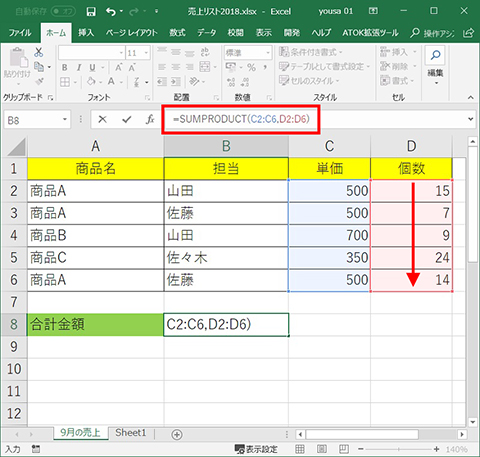
Task: Switch to the Sheet1 sheet tab
Action: tap(131, 433)
